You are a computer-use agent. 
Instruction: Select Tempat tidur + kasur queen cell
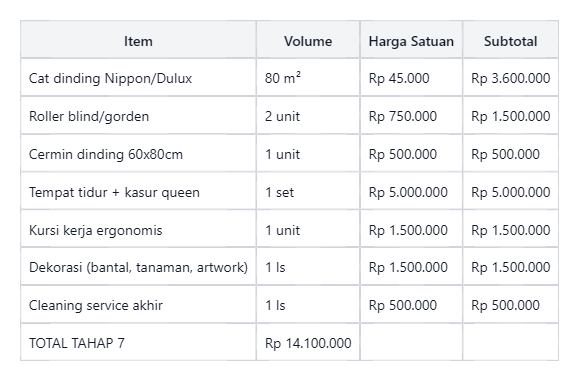(138, 192)
